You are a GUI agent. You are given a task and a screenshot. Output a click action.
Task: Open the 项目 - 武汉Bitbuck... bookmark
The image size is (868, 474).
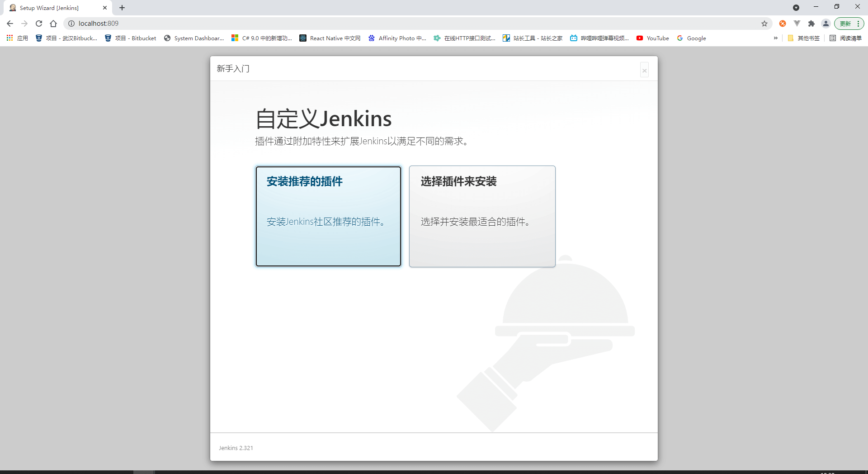66,38
